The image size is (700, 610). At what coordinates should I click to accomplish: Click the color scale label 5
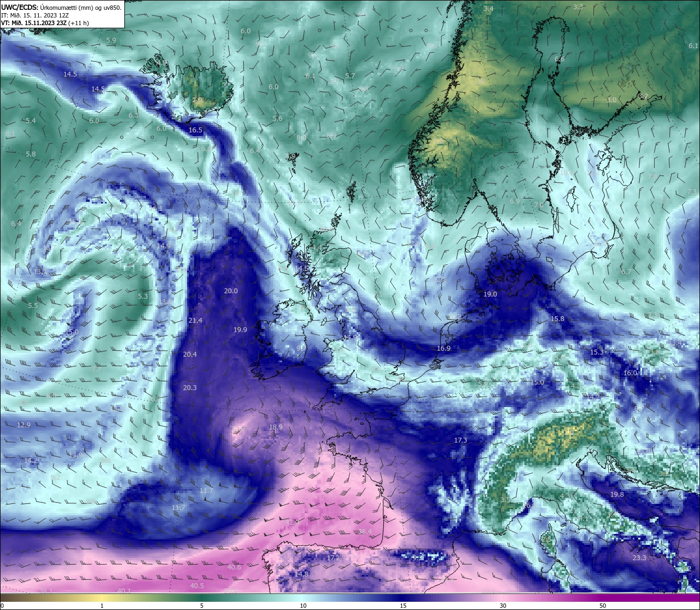point(202,606)
